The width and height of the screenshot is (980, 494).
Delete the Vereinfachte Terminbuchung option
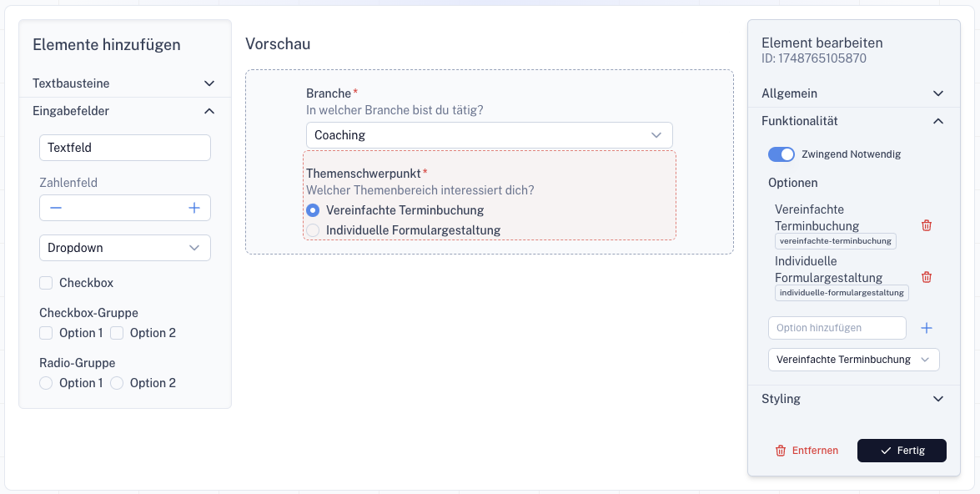click(x=926, y=225)
